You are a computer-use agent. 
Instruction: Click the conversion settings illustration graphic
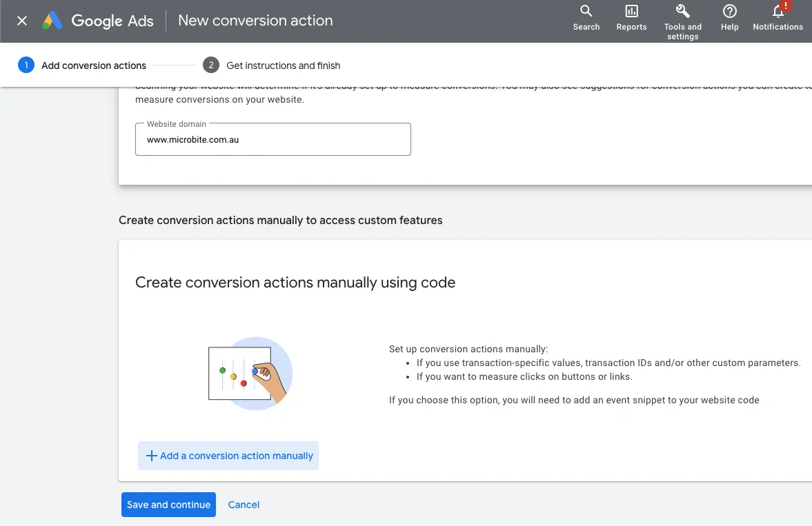click(x=250, y=374)
